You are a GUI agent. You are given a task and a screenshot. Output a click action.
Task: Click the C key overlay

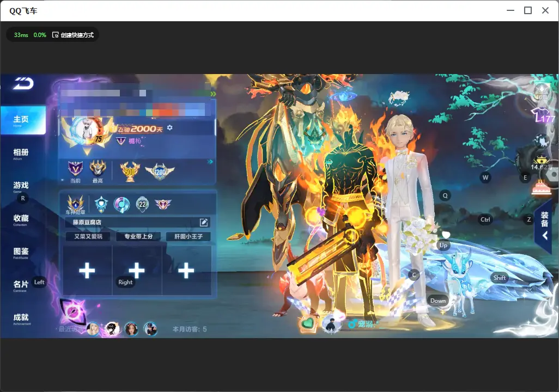tap(414, 275)
